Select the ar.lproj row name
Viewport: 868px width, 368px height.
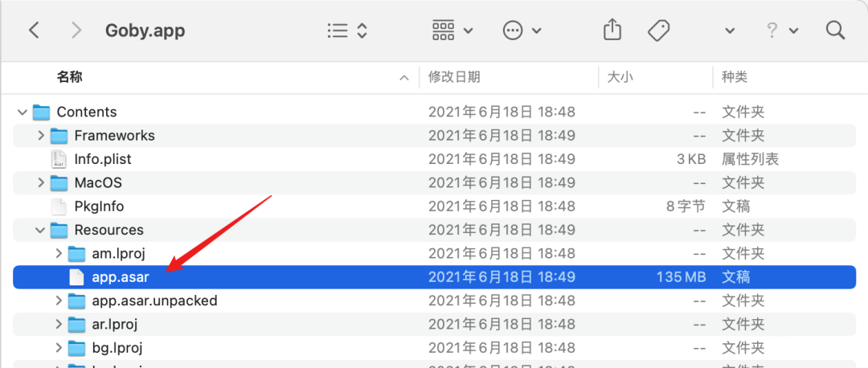[x=115, y=325]
